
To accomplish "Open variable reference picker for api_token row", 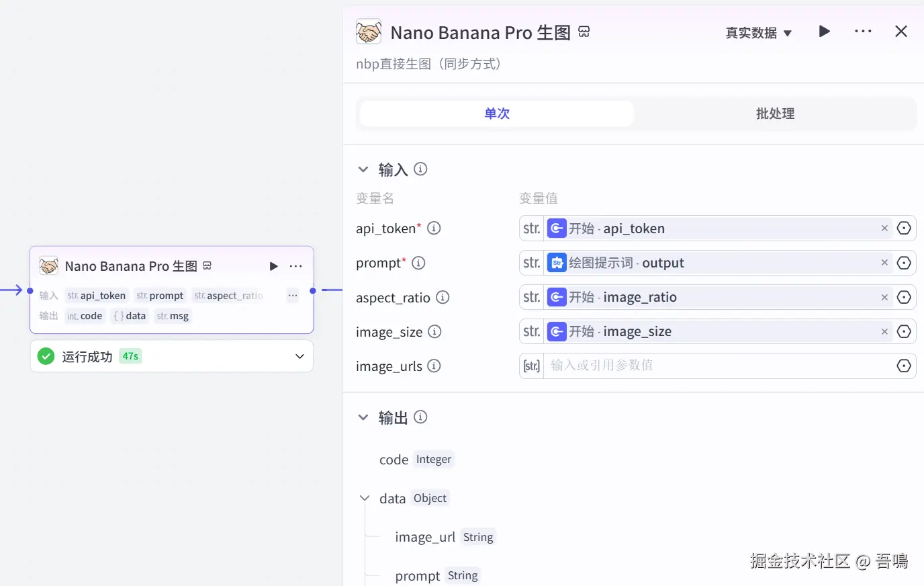I will (x=905, y=228).
